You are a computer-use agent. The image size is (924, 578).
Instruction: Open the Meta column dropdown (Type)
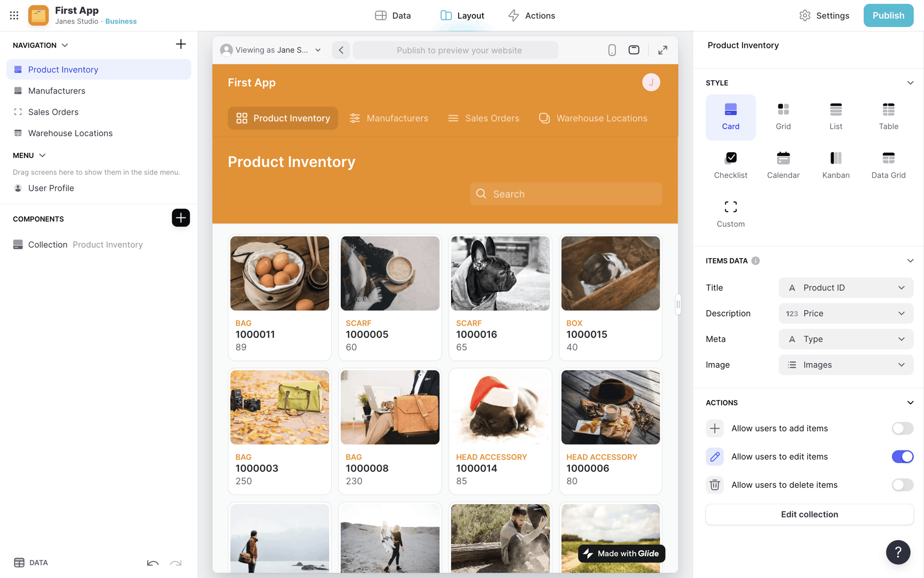coord(846,339)
